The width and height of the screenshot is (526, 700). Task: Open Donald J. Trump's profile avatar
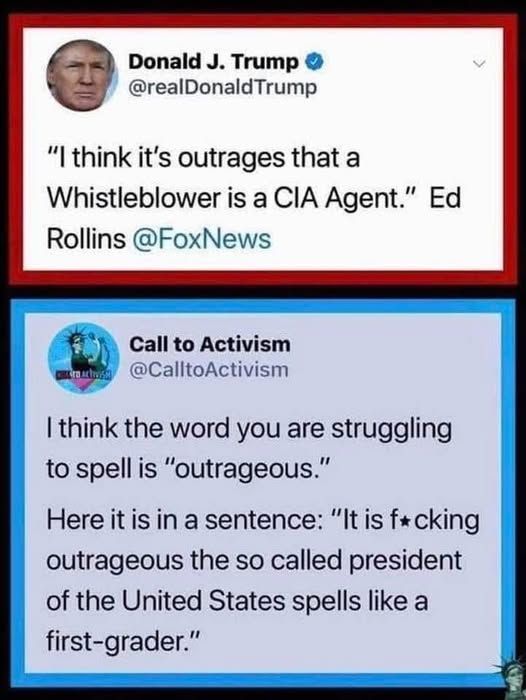coord(82,75)
